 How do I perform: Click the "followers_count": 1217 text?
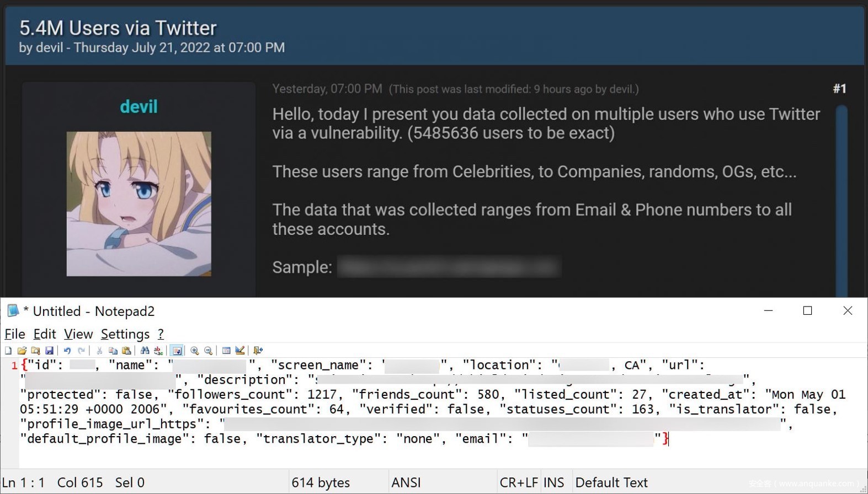pos(252,395)
